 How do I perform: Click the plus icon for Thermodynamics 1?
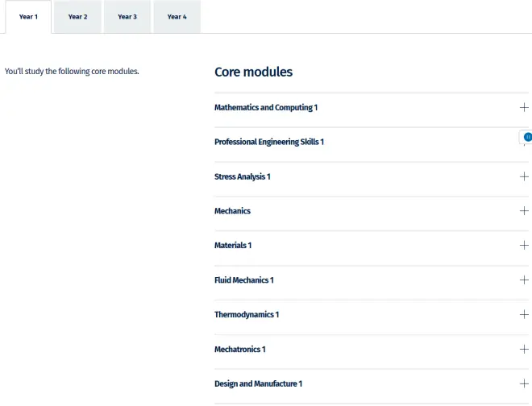[524, 315]
